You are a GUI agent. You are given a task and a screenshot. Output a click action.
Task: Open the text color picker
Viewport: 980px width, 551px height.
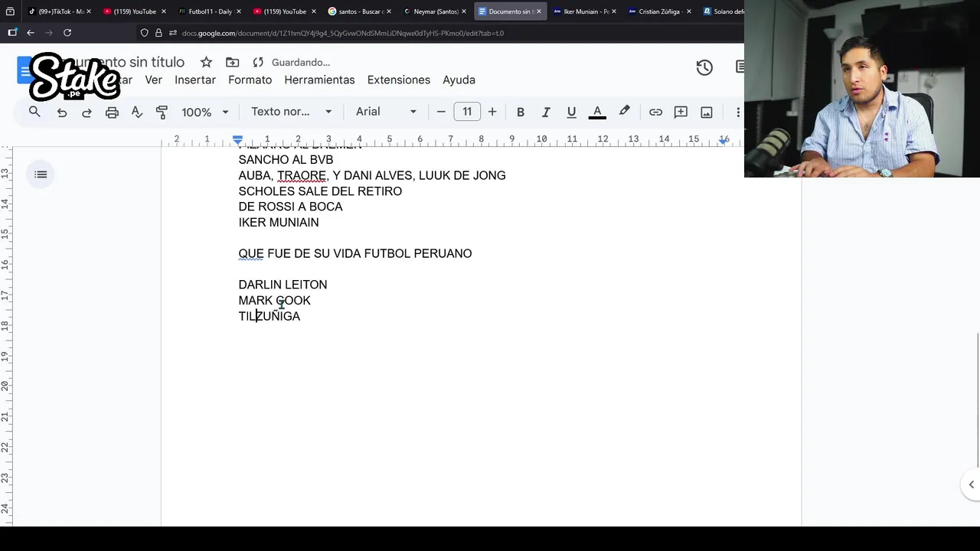(597, 112)
